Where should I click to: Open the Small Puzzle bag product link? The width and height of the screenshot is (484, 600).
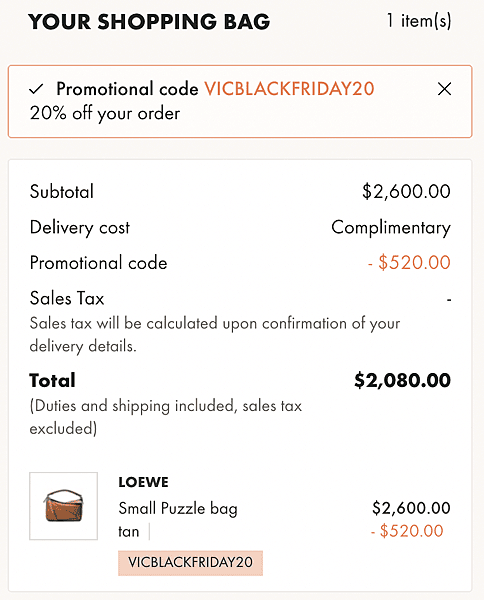[178, 509]
